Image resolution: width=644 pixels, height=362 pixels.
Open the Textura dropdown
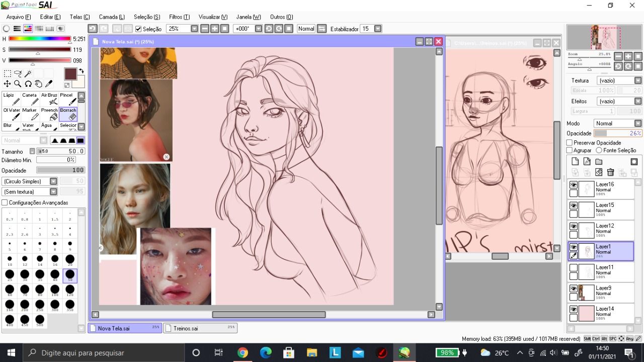618,81
